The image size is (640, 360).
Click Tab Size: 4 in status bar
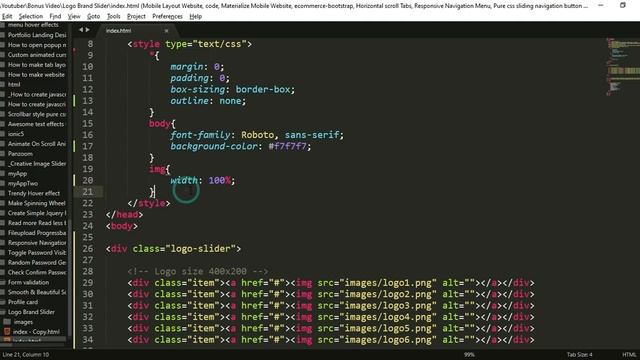click(x=579, y=355)
